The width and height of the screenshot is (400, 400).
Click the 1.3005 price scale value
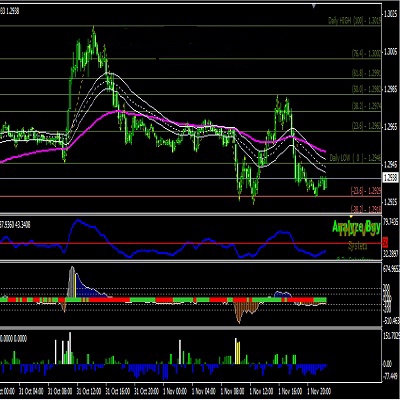coord(390,52)
